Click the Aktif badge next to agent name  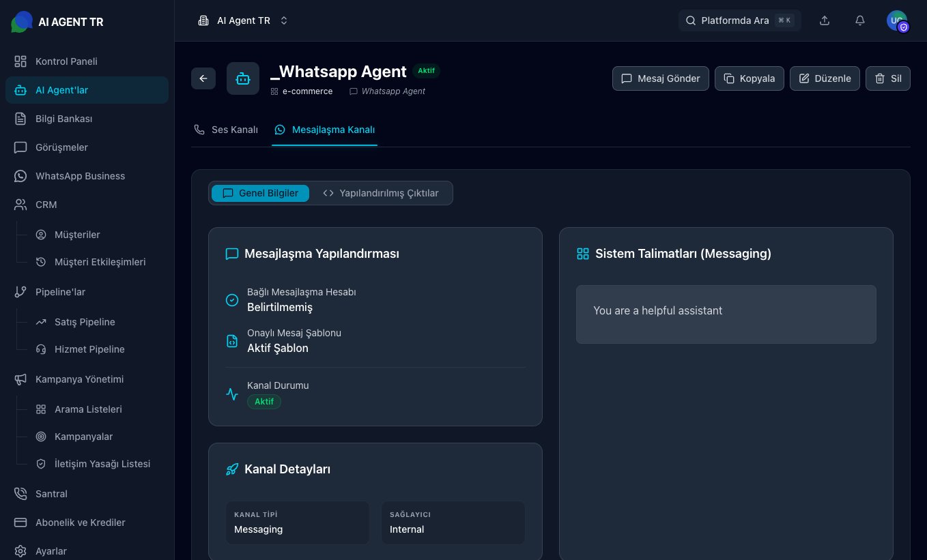[x=427, y=71]
